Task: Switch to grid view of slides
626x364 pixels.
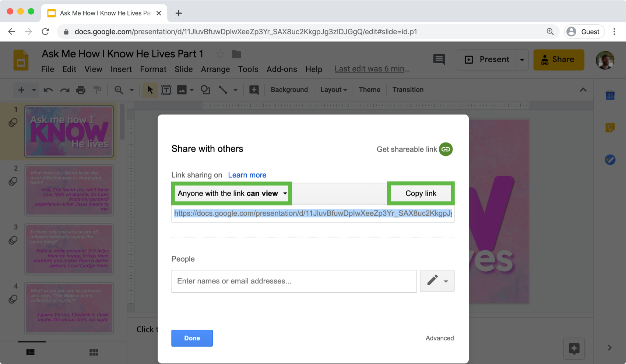Action: [94, 352]
